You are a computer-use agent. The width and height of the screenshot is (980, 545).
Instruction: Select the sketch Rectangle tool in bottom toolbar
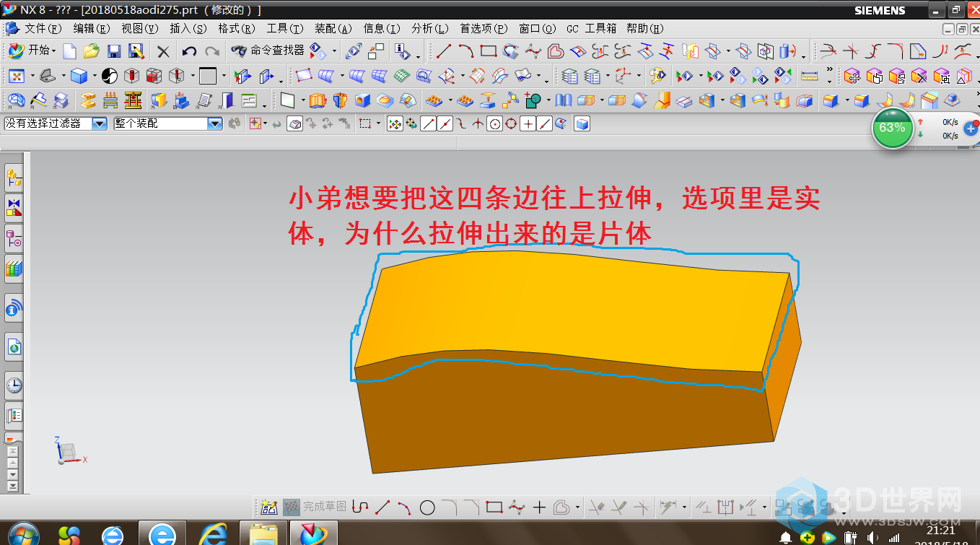pos(494,507)
